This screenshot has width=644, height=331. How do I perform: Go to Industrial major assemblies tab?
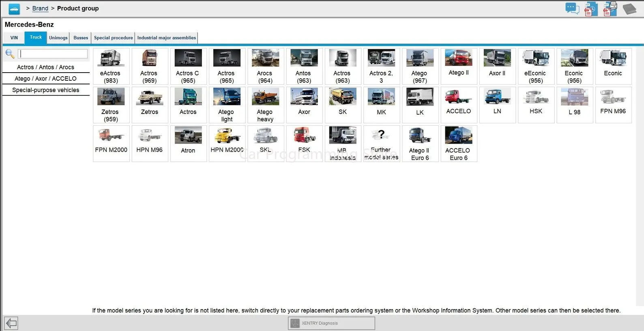click(167, 38)
